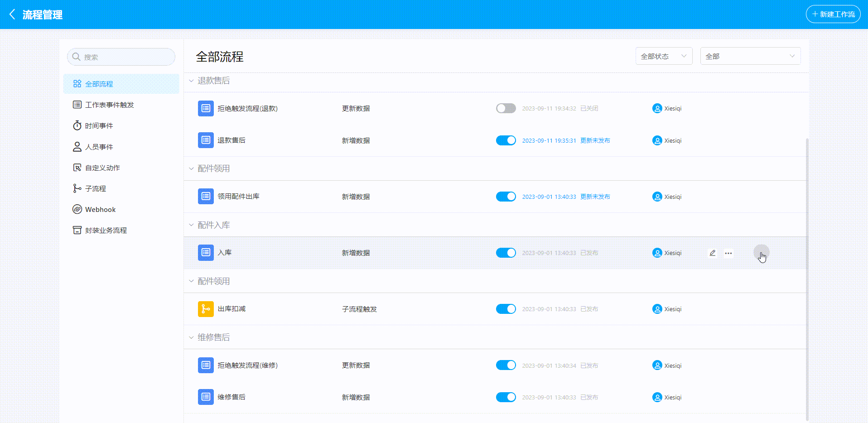Screen dimensions: 868x423
Task: Click the 全部流程 grid icon in sidebar
Action: tap(77, 84)
